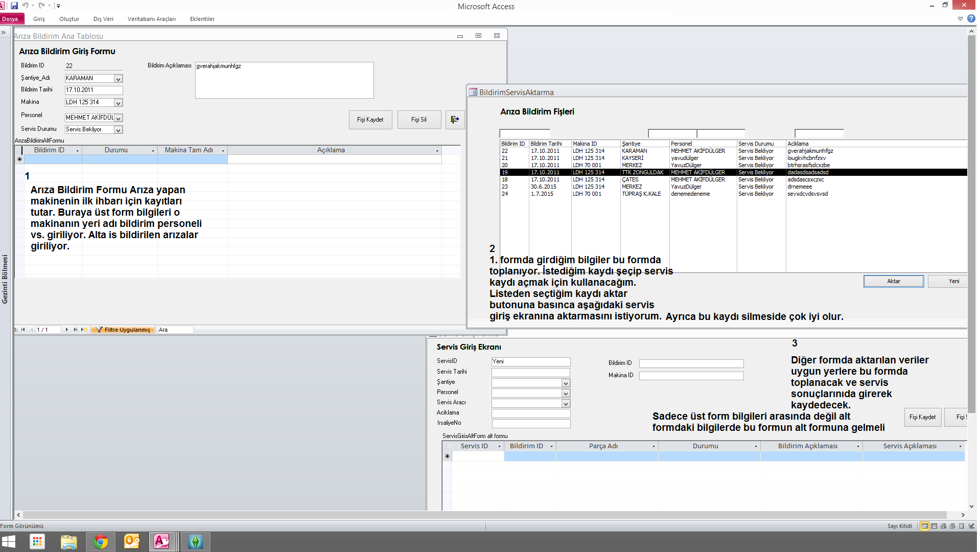Open the Oluştur ribbon tab
The height and width of the screenshot is (552, 980).
point(69,19)
